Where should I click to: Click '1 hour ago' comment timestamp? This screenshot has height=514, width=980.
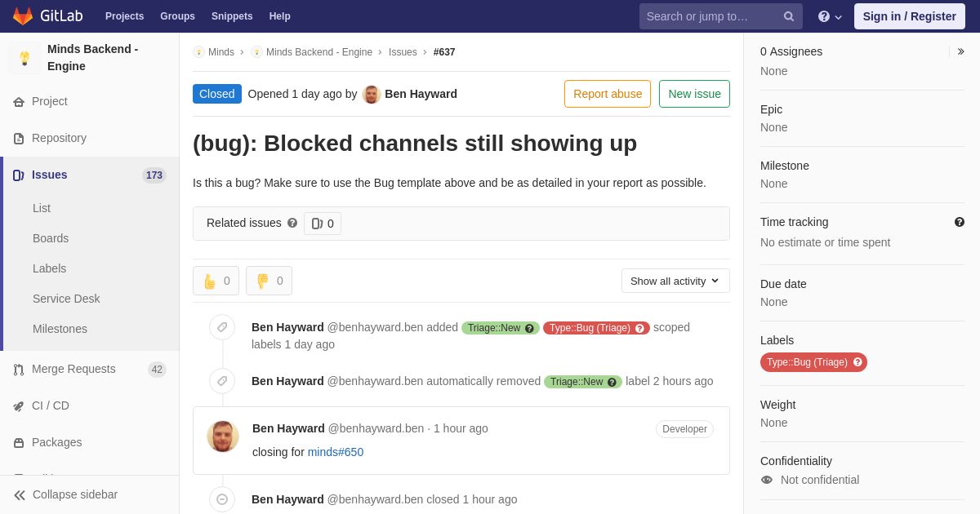pyautogui.click(x=461, y=428)
